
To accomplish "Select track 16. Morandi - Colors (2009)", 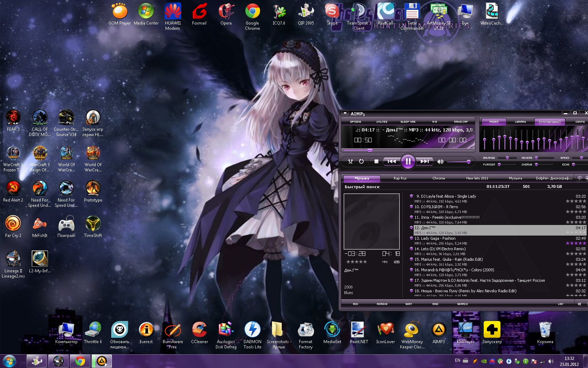I will (498, 272).
